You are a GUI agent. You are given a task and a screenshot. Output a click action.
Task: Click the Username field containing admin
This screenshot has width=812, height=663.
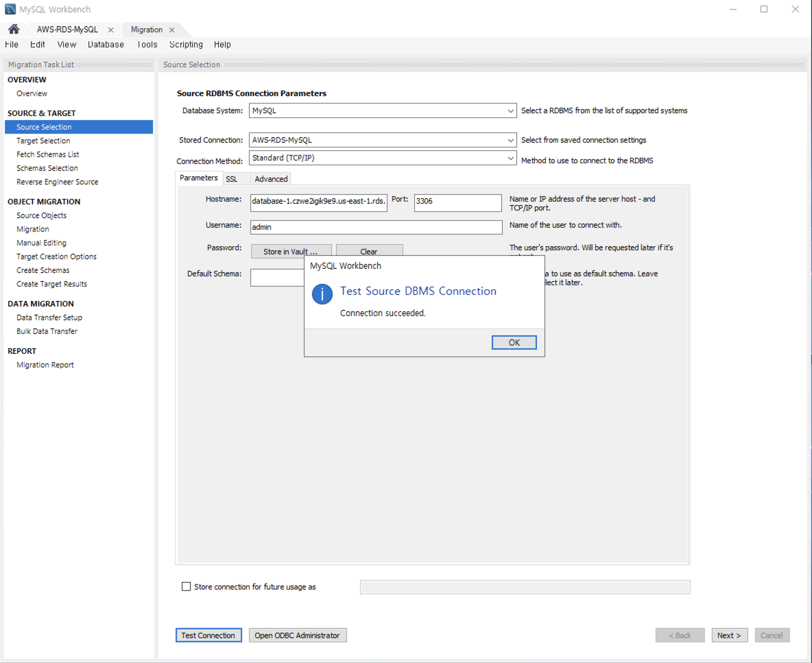coord(377,227)
